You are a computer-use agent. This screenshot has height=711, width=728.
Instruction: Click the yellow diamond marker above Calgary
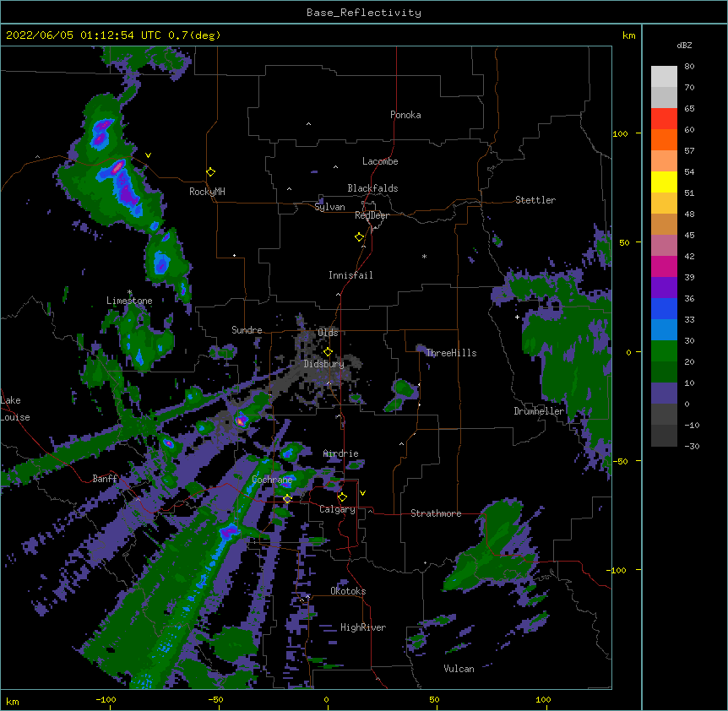point(342,497)
